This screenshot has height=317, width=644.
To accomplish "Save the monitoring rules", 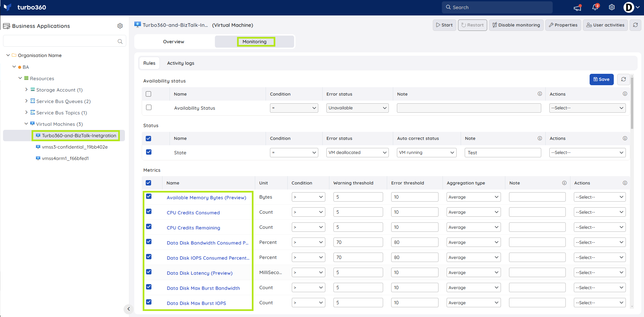I will 601,80.
